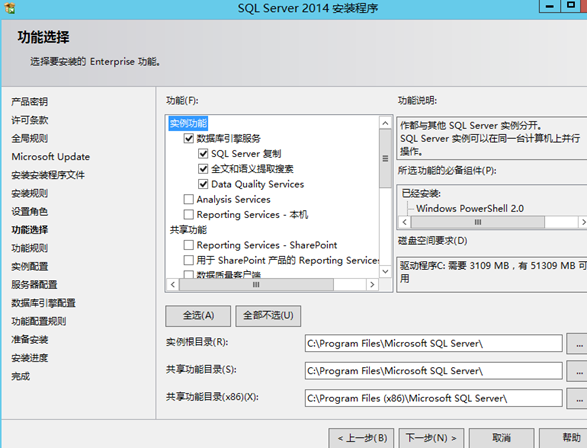Uncheck the 数据库引擎服务 checkbox
The width and height of the screenshot is (587, 448).
[x=189, y=138]
